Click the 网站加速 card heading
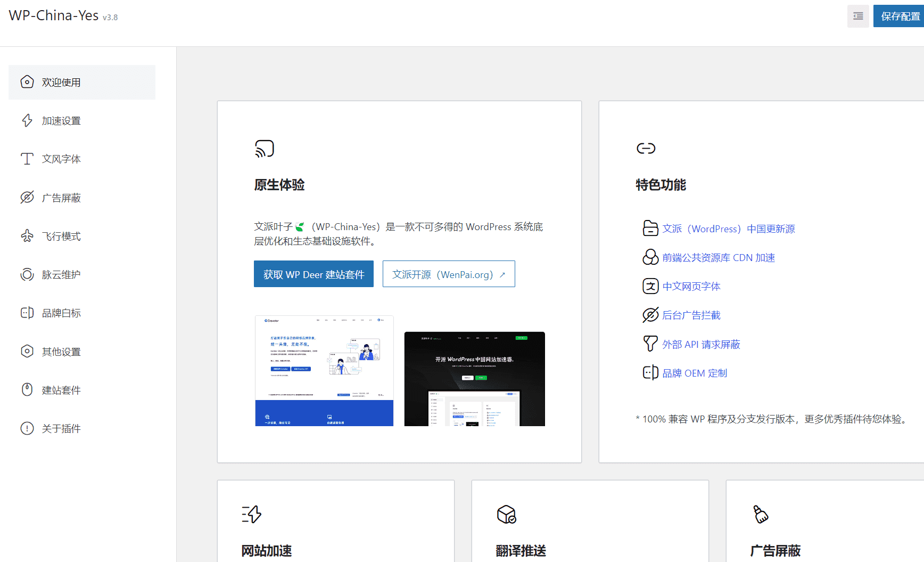 point(267,551)
